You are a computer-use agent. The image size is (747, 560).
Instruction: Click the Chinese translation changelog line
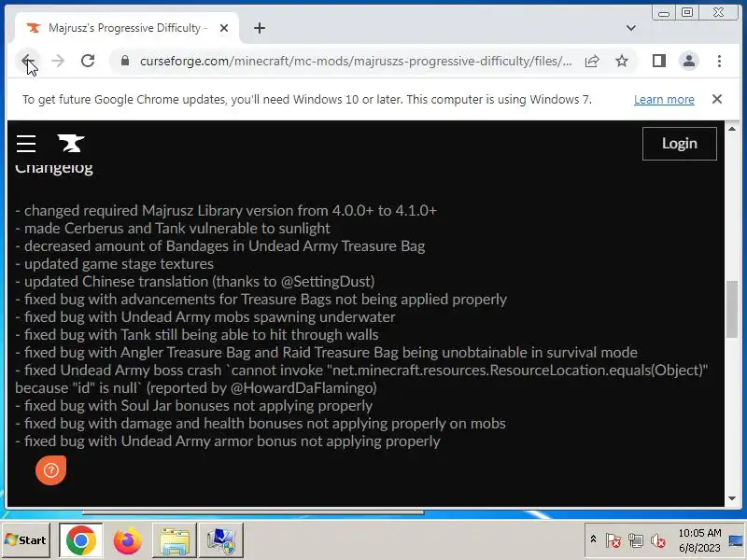tap(195, 282)
